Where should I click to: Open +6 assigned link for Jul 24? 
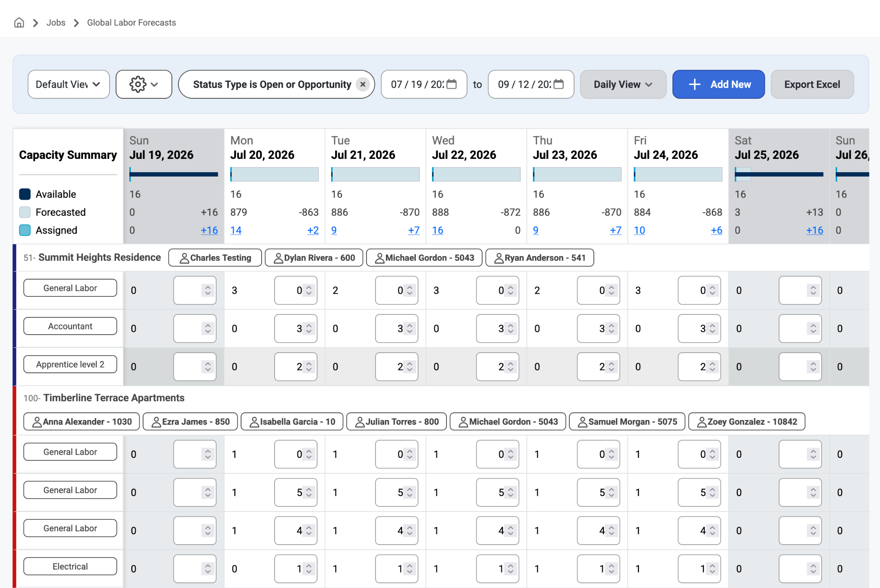tap(716, 230)
